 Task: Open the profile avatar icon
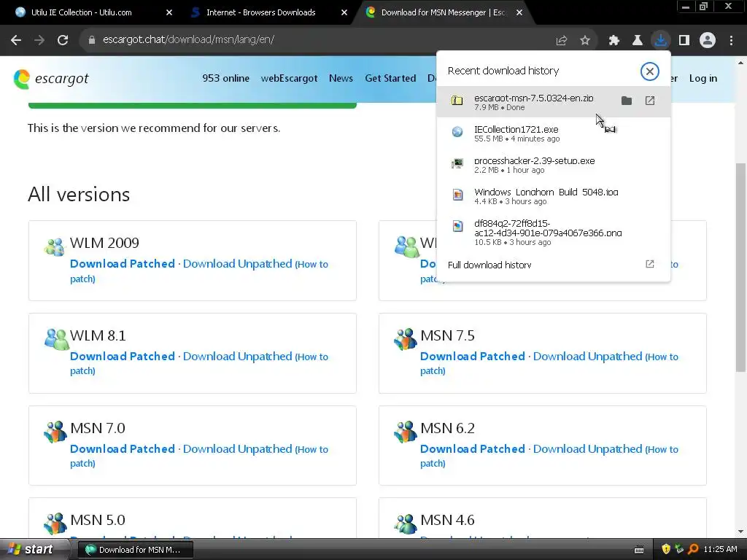[x=708, y=41]
